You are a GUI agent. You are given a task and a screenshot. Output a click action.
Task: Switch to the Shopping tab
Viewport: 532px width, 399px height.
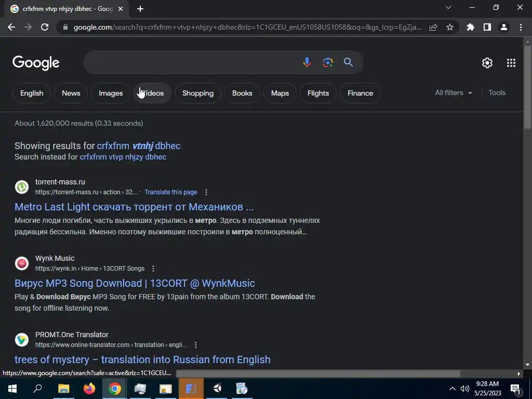[x=198, y=93]
